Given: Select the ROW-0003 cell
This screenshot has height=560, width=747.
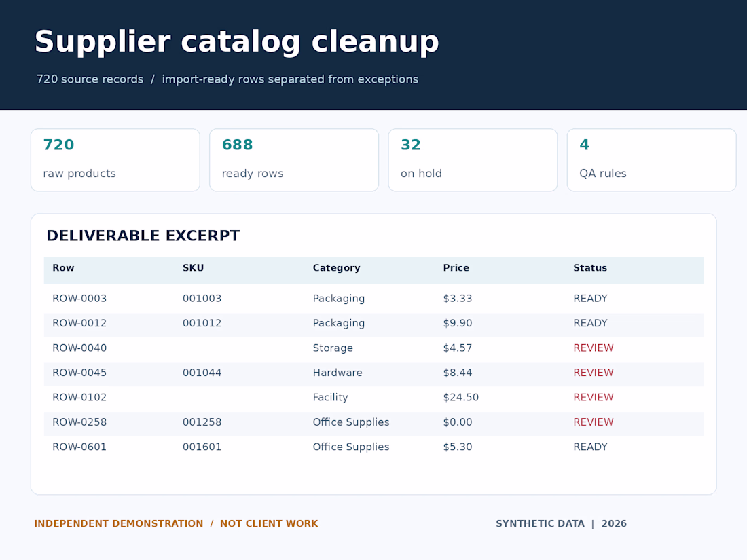Looking at the screenshot, I should [x=79, y=299].
